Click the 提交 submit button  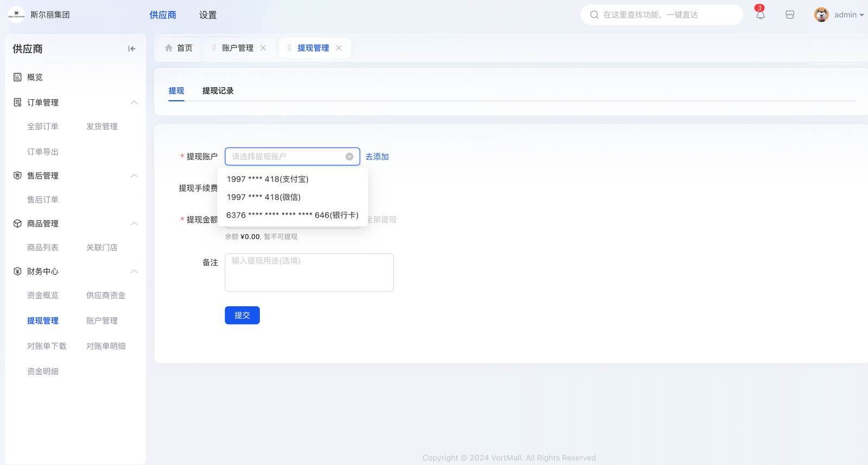click(x=242, y=315)
